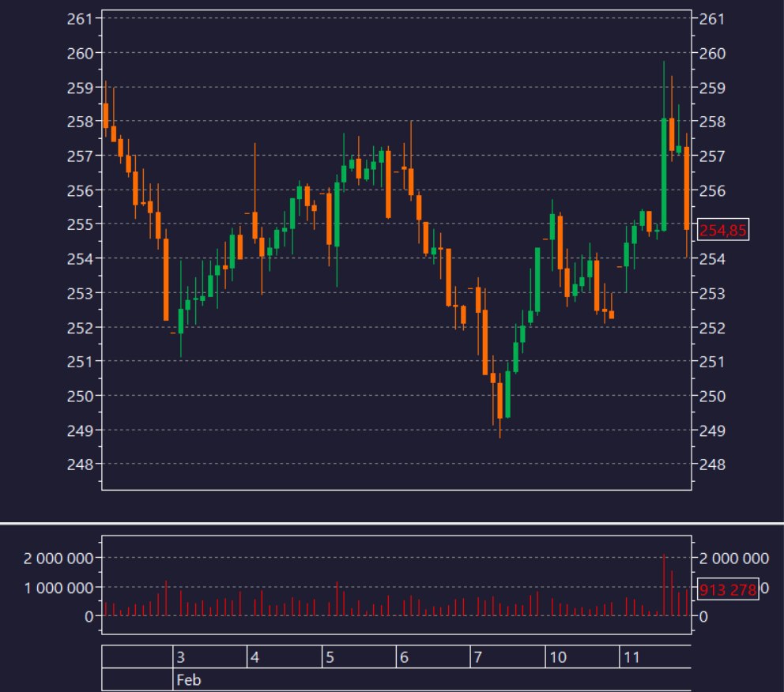Click 0 at the right volume axis bottom
The width and height of the screenshot is (784, 692).
point(703,616)
